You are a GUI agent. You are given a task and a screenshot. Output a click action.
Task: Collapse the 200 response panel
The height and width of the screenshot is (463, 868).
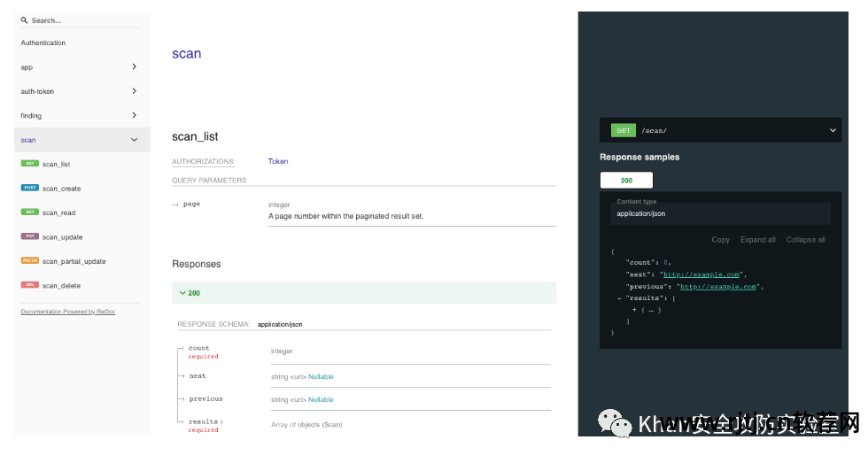click(364, 293)
